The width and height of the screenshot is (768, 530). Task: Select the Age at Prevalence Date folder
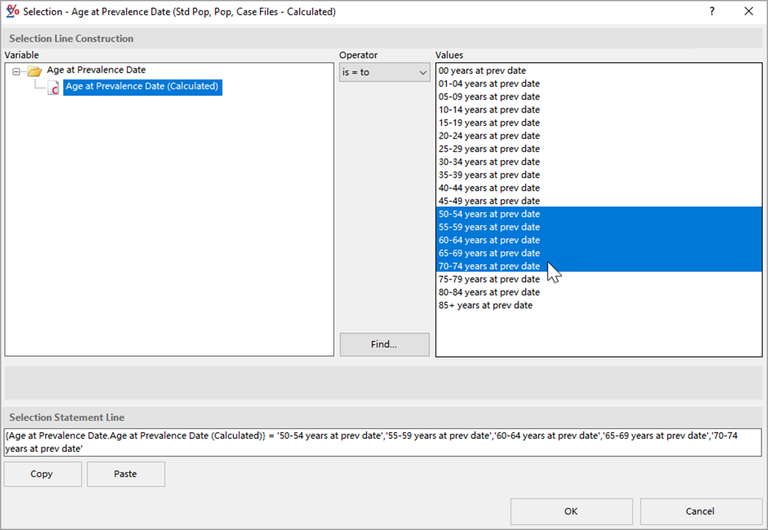[x=96, y=71]
